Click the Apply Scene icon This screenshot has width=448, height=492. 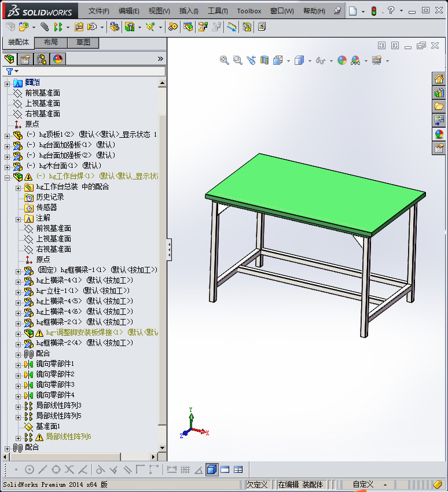pos(355,60)
